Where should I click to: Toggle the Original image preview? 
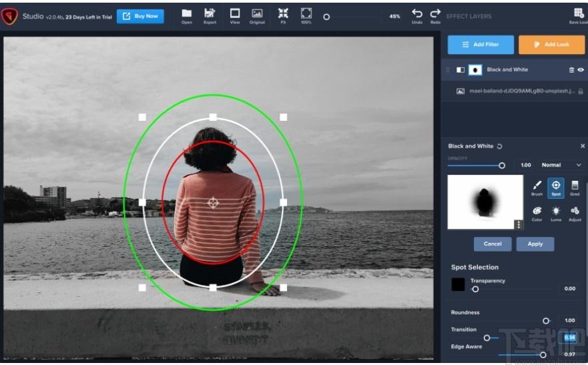click(x=257, y=15)
